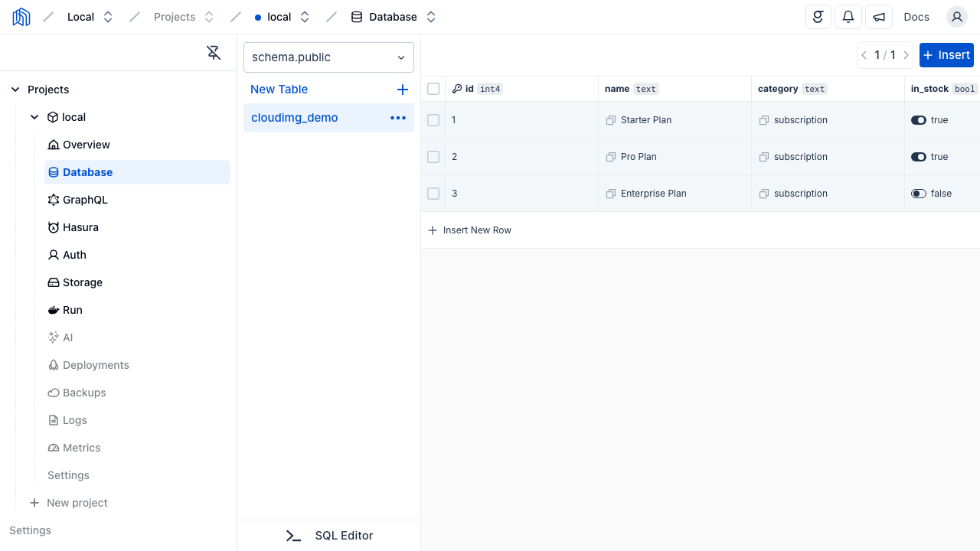Click the plus icon next to New Table
Image resolution: width=980 pixels, height=551 pixels.
(x=403, y=90)
